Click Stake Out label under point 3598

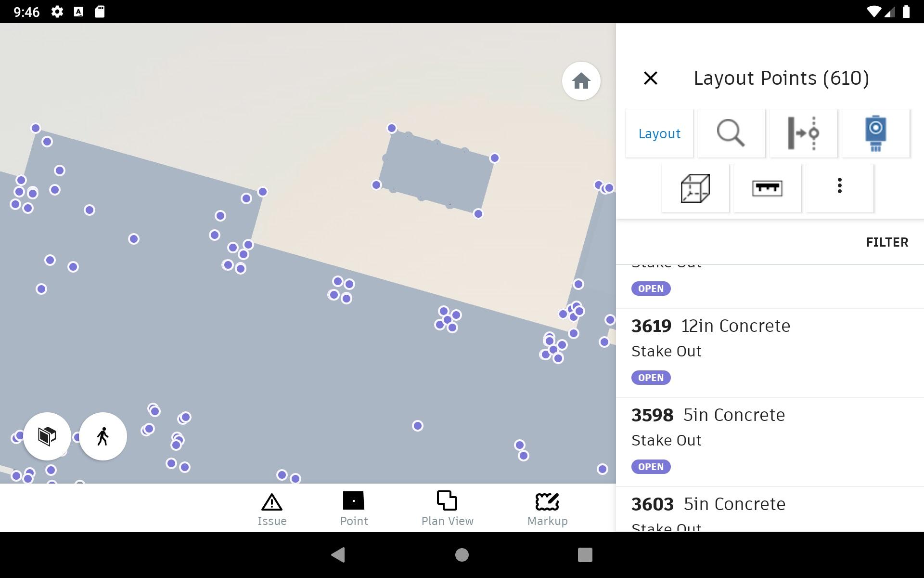(666, 441)
